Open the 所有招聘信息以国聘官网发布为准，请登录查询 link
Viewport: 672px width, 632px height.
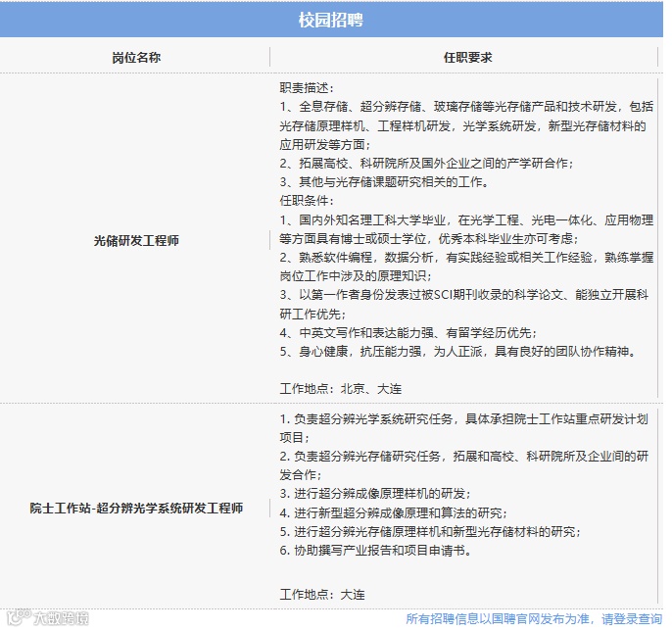[x=534, y=619]
